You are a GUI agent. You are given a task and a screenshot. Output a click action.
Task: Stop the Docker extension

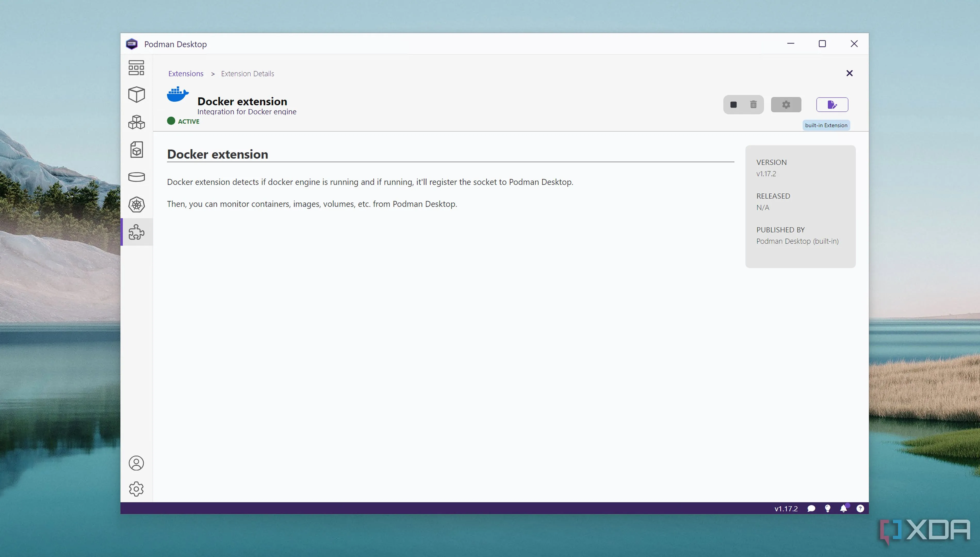[733, 105]
